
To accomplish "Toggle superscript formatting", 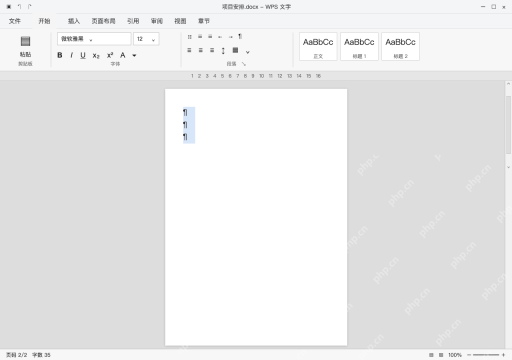I will point(110,55).
